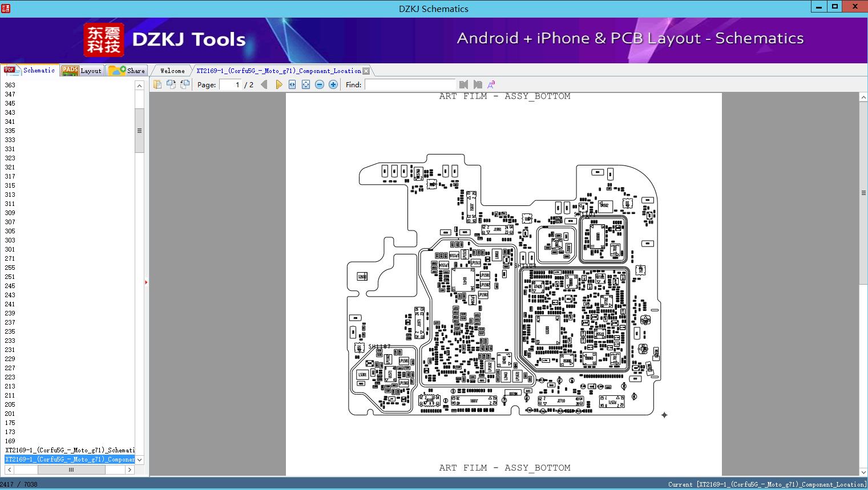The width and height of the screenshot is (868, 490).
Task: Click the second toolbar icon showing two overlapping pages
Action: (171, 84)
